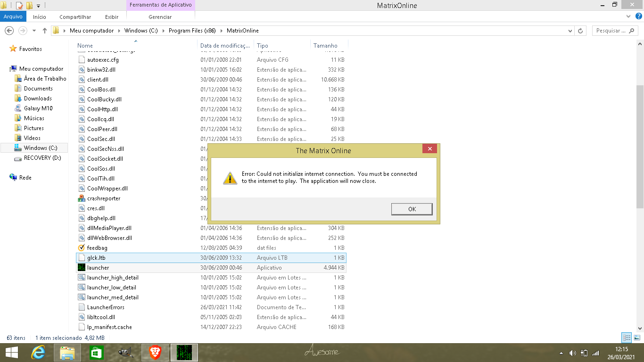This screenshot has width=644, height=362.
Task: Refresh the MatrixOnline folder view
Action: [x=580, y=31]
